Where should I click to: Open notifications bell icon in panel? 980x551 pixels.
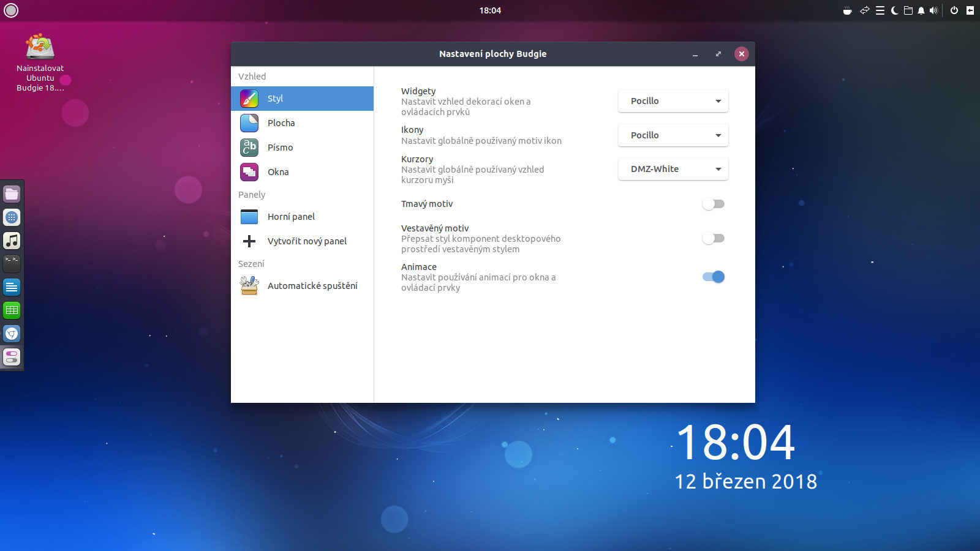tap(921, 10)
